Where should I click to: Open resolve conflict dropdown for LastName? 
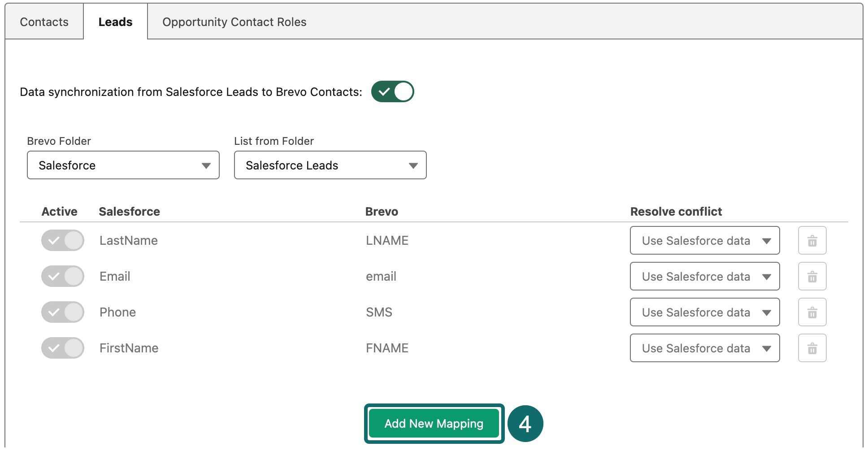[704, 241]
